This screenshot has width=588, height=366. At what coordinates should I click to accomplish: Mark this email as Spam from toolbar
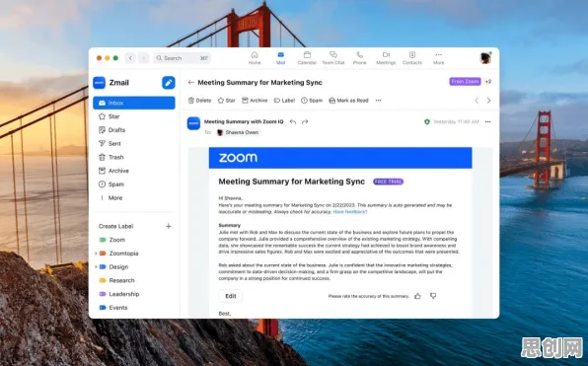click(312, 101)
